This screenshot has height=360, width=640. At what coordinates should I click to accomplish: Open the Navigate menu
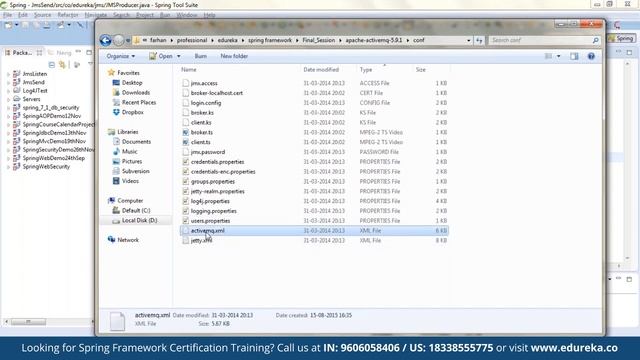click(x=96, y=15)
